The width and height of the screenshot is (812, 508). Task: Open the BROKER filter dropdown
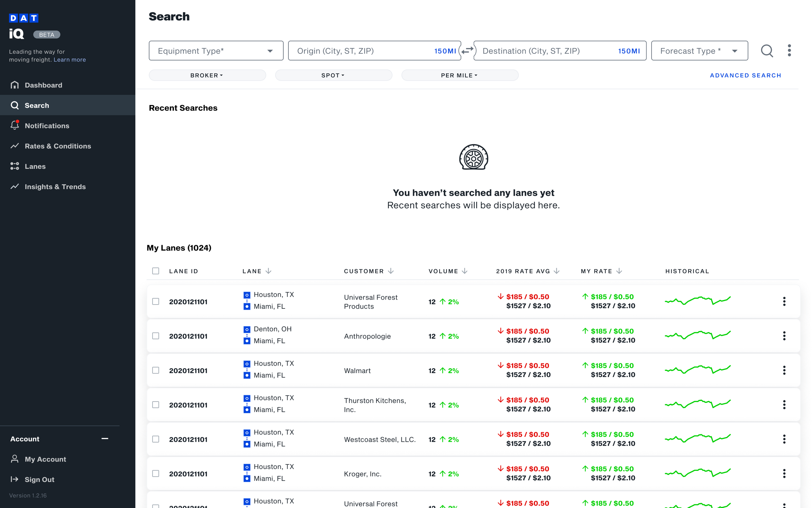tap(207, 75)
